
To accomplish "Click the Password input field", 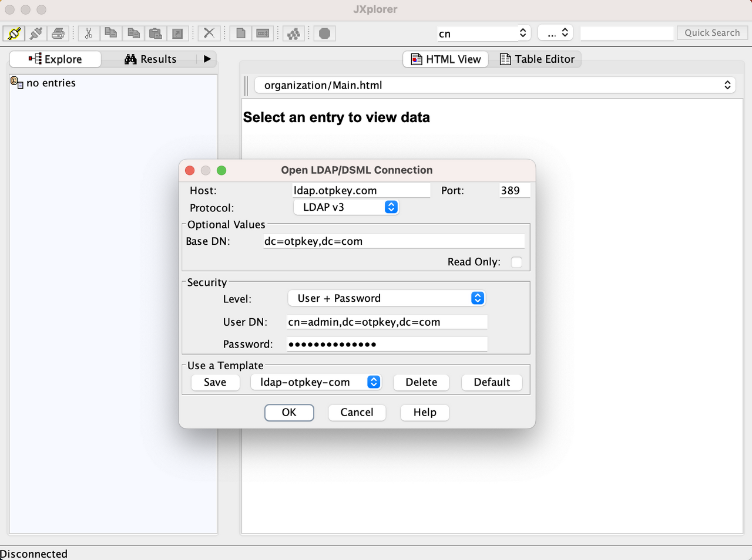I will [387, 344].
